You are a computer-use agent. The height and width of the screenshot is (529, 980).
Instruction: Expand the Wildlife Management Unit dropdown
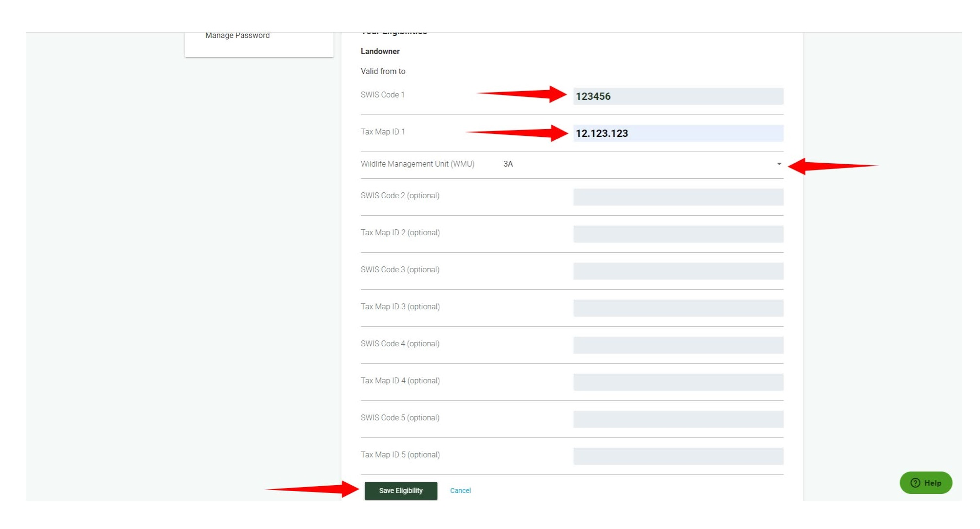778,164
